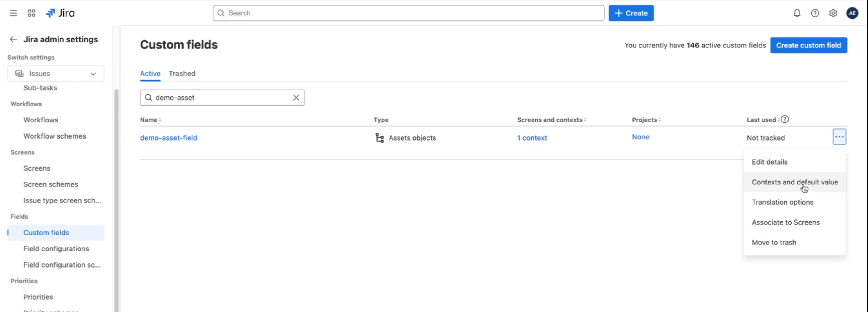Open the settings gear icon

[x=833, y=13]
